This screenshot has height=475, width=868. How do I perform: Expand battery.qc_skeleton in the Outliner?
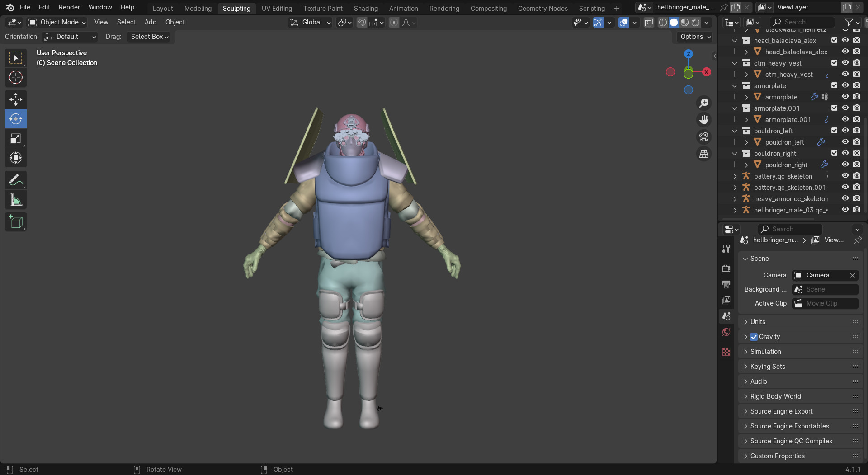pyautogui.click(x=736, y=176)
